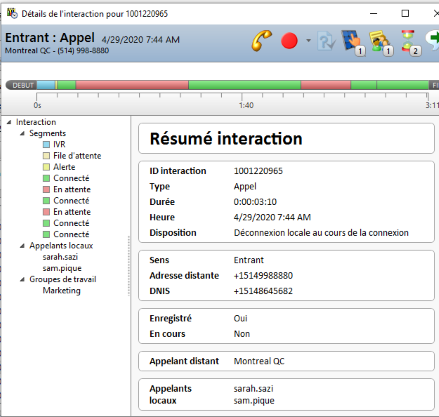Click the hourglass icon with badge 2
439x417 pixels.
pos(411,43)
